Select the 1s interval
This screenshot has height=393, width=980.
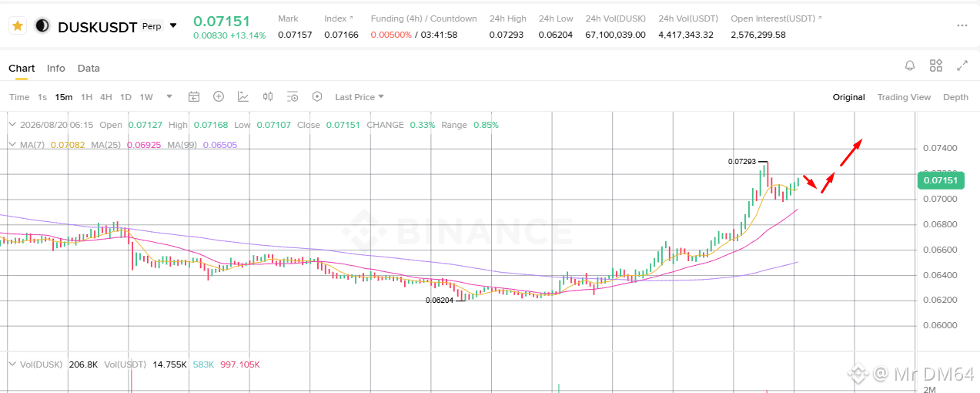42,97
